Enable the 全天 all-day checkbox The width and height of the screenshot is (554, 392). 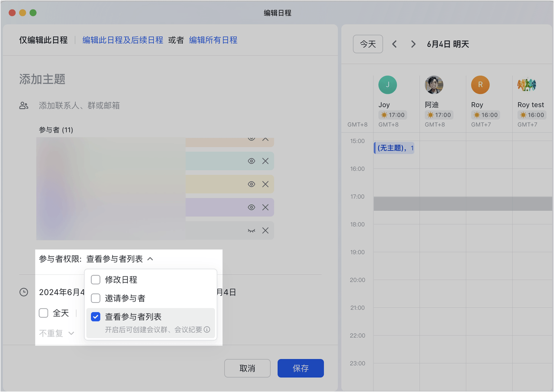[x=43, y=313]
